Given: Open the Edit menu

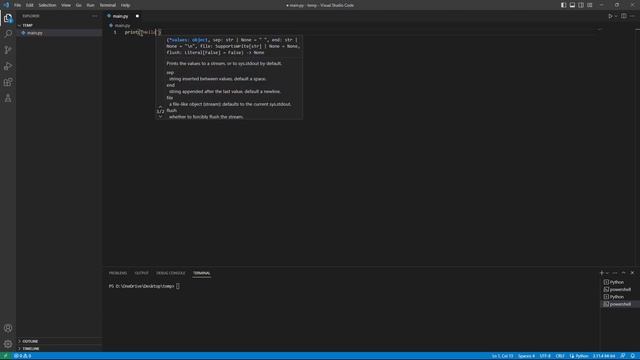Looking at the screenshot, I should click(x=29, y=5).
